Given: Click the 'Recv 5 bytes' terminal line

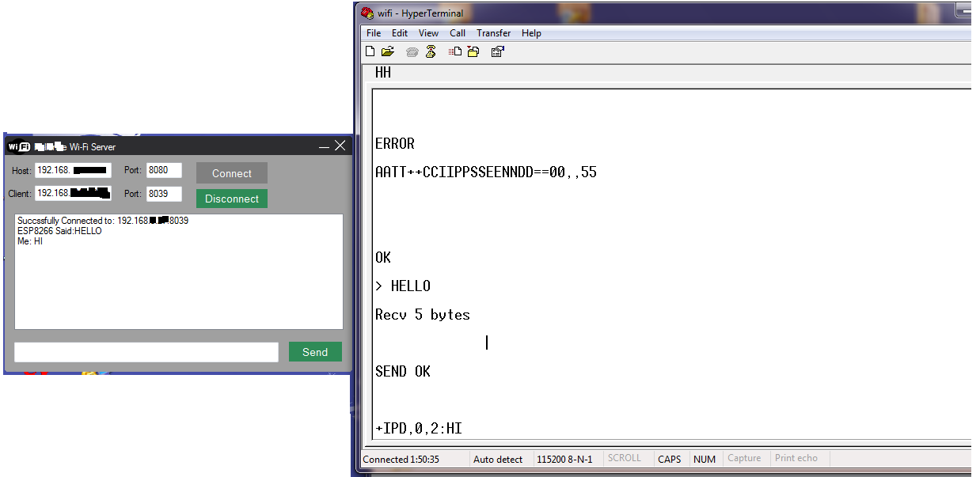Looking at the screenshot, I should 423,315.
